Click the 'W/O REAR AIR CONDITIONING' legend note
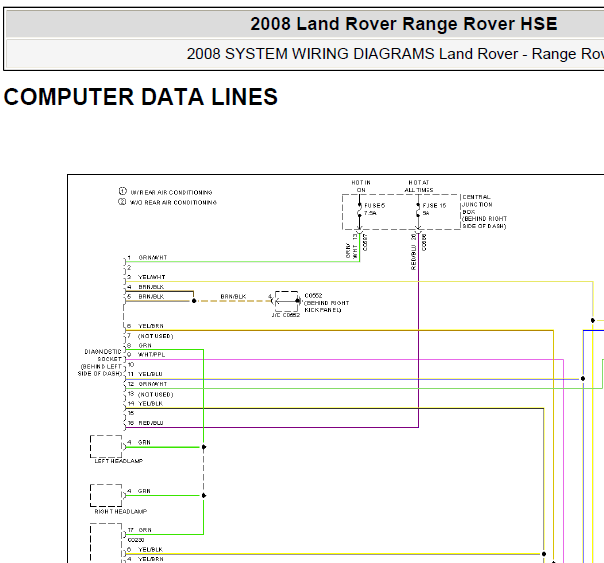This screenshot has height=563, width=604. click(x=173, y=203)
